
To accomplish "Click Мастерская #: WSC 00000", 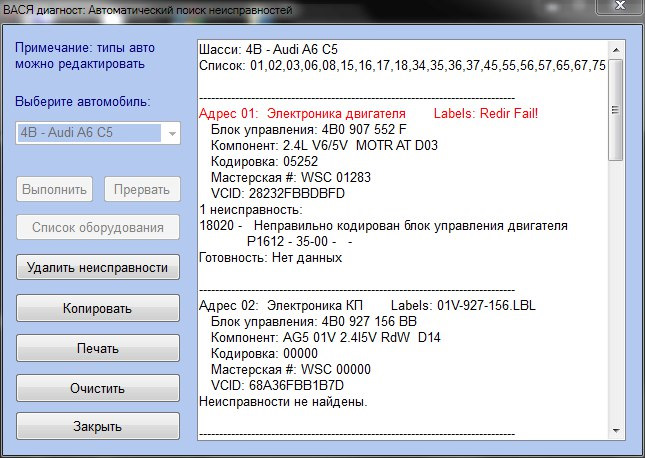I will tap(291, 370).
